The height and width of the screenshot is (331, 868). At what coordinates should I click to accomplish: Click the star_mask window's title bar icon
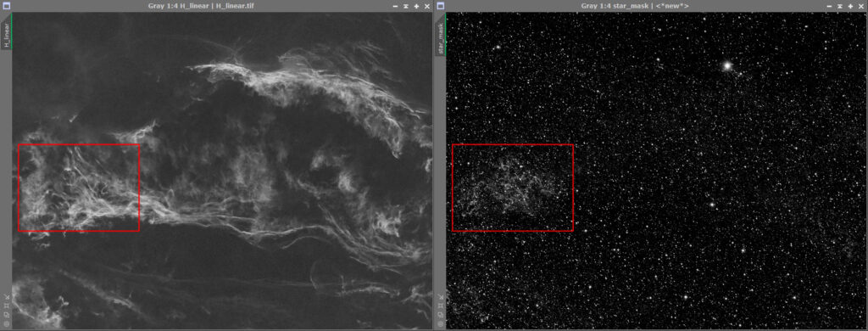[x=441, y=6]
